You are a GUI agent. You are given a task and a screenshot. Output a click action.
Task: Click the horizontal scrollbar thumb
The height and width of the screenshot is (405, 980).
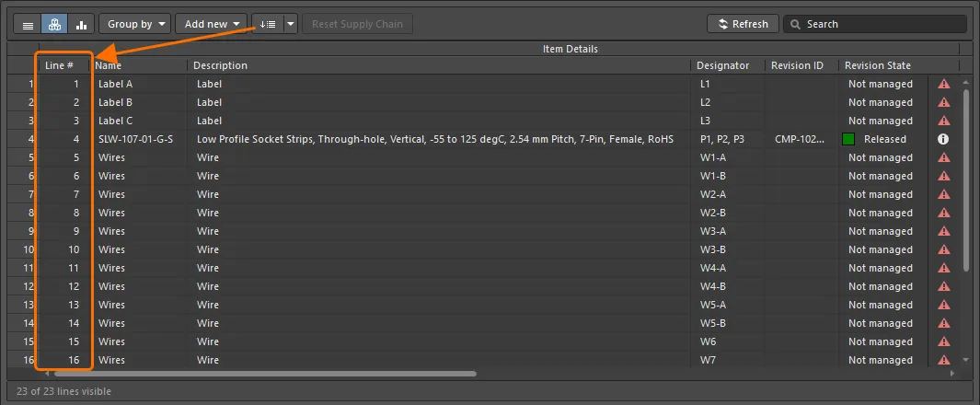(265, 374)
